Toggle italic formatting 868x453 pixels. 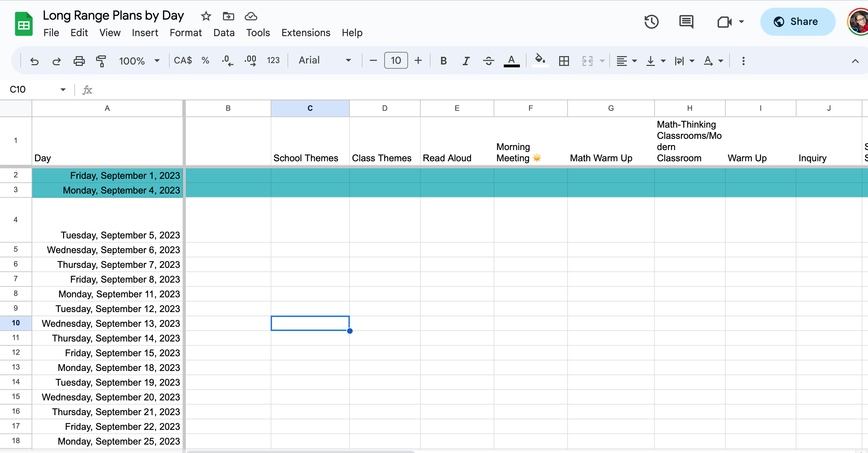coord(466,61)
